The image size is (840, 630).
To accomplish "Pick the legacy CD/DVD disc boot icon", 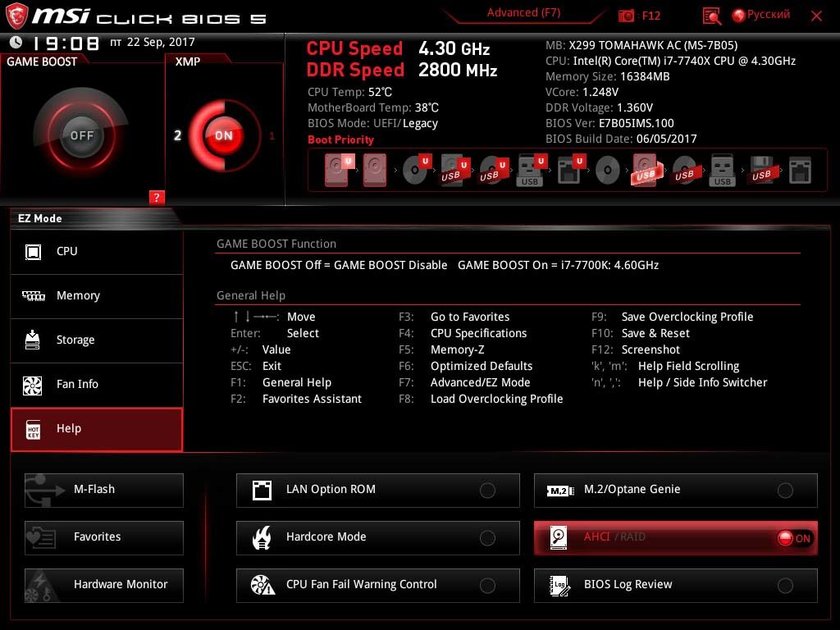I will pyautogui.click(x=608, y=171).
